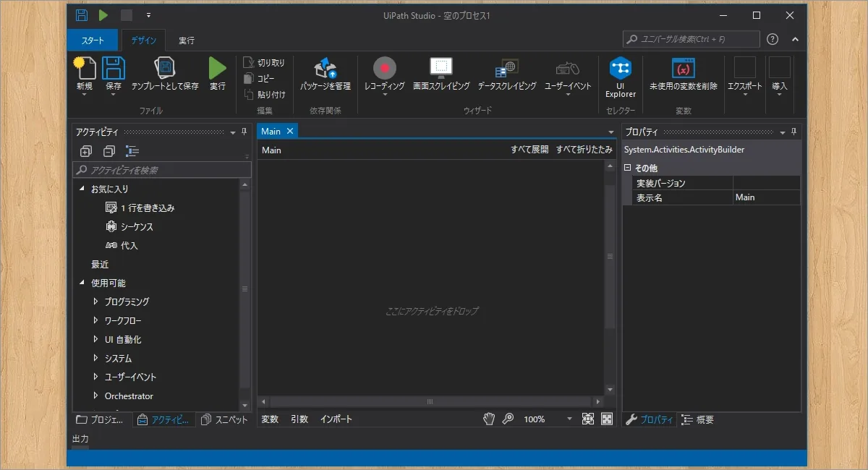
Task: Expand the ワークフロー category
Action: pyautogui.click(x=95, y=320)
